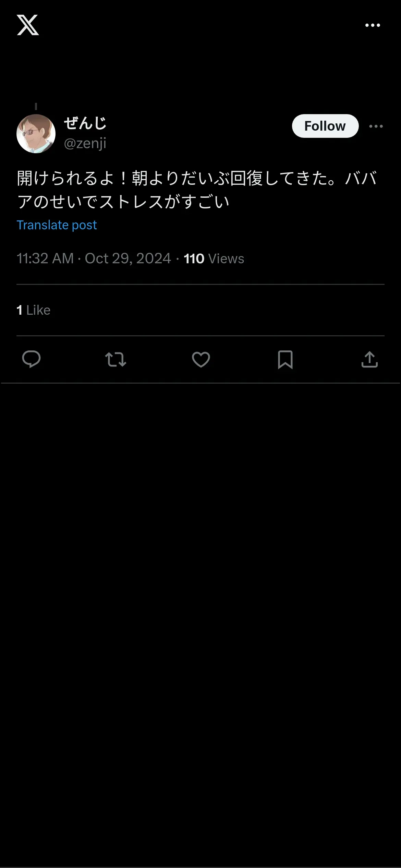Click the phrase ストレスがすごい in the post
The image size is (401, 868).
[165, 202]
